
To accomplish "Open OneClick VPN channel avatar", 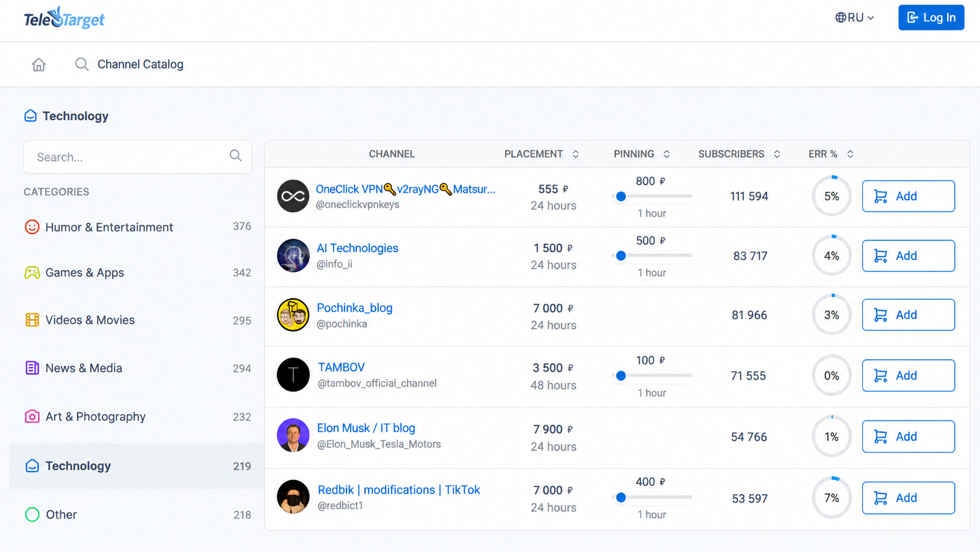I will [293, 196].
